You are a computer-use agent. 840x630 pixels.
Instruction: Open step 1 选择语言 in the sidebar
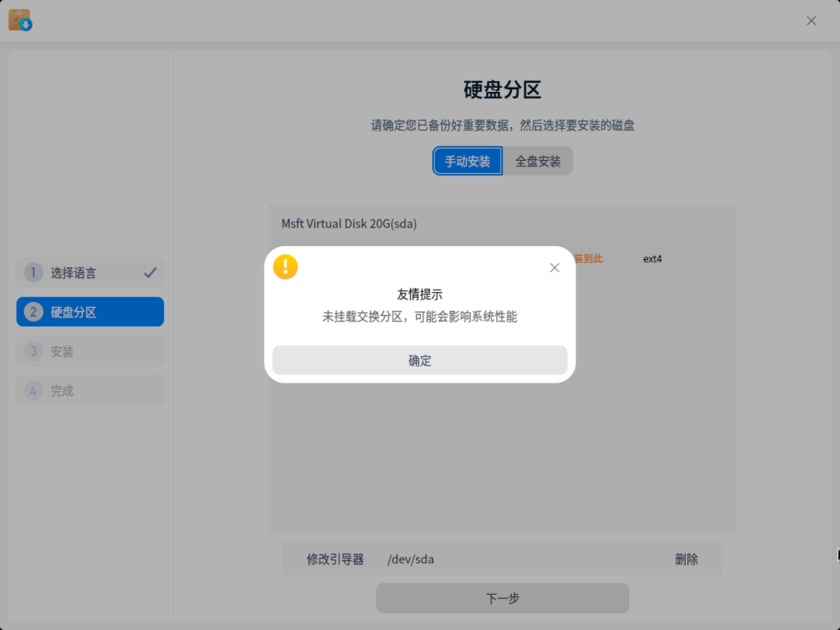91,272
